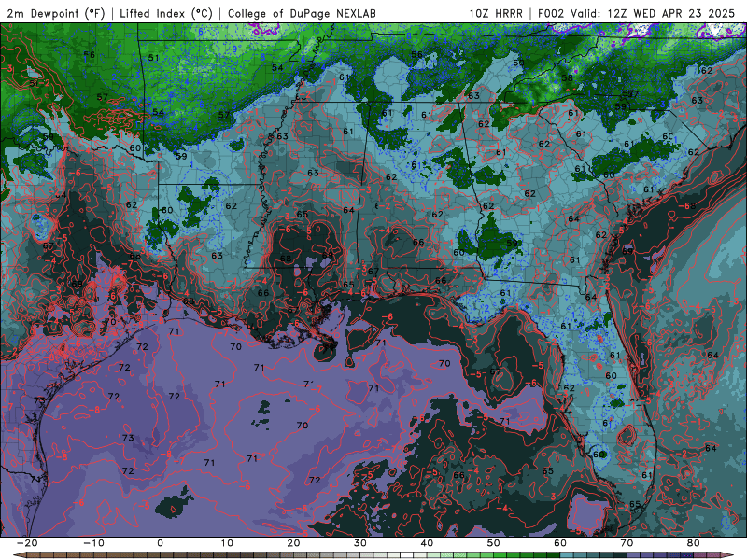
Task: Click the '0' label on the color scale
Action: [x=160, y=543]
